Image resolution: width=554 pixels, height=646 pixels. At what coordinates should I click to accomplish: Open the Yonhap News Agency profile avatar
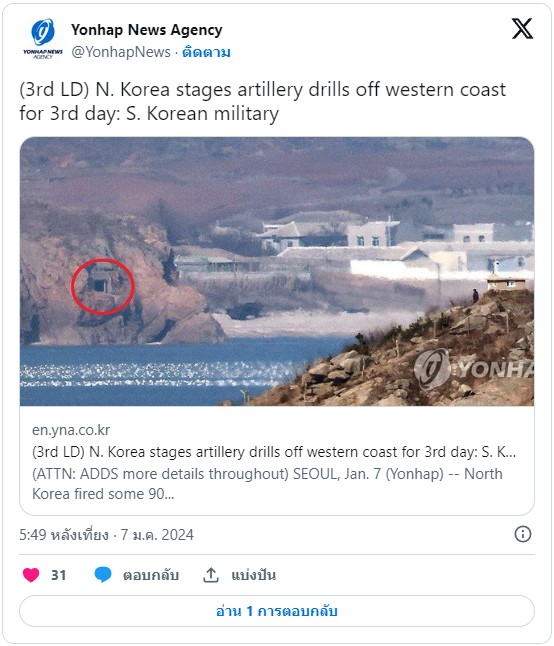pos(43,39)
